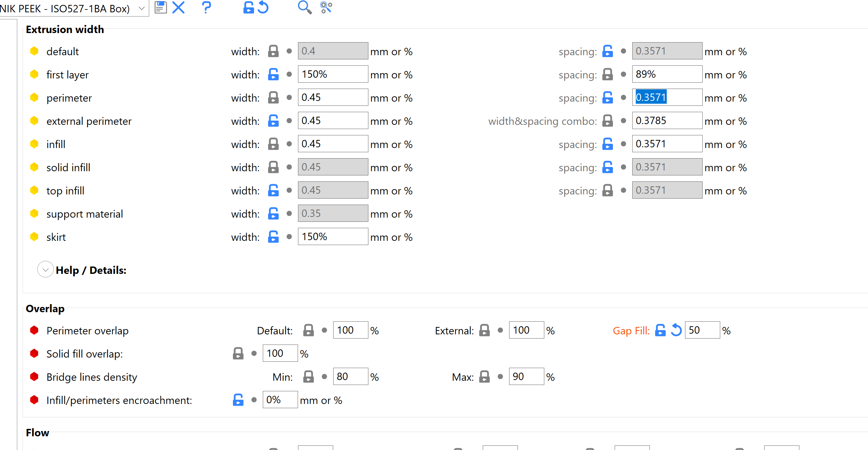Open the search settings tool

[305, 7]
